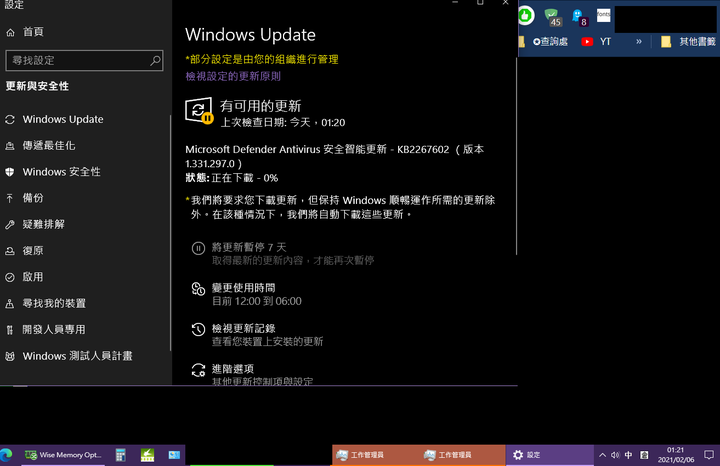Show hidden tray icons chevron

click(602, 455)
